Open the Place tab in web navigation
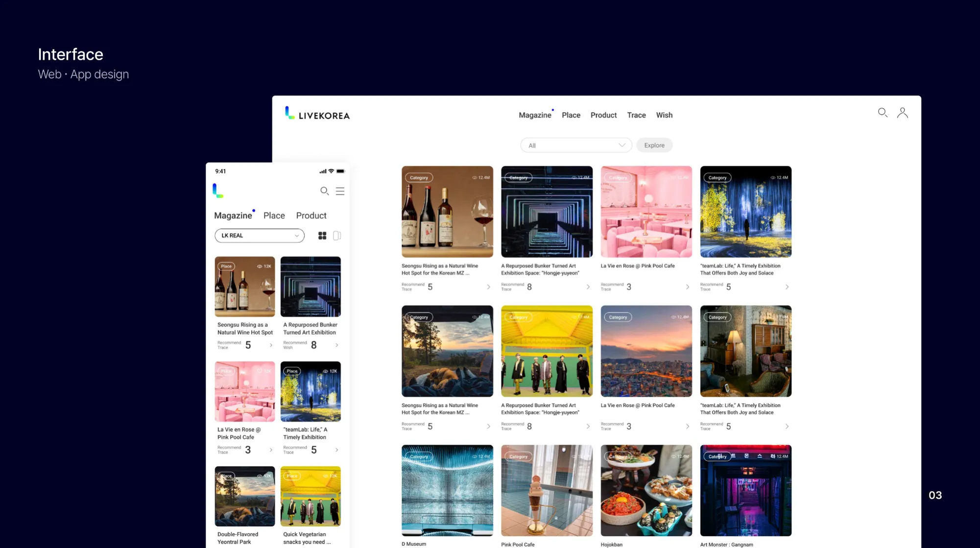The width and height of the screenshot is (980, 548). (x=571, y=115)
